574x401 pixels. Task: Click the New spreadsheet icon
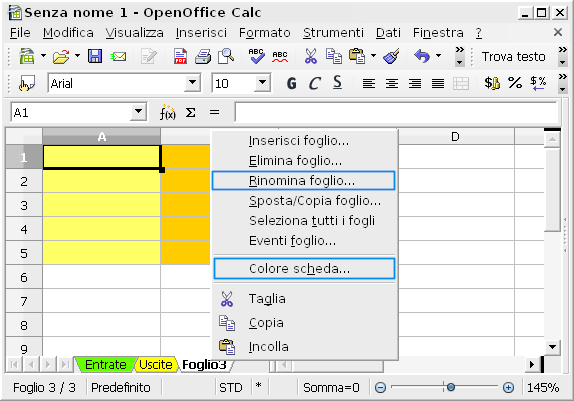pos(27,56)
